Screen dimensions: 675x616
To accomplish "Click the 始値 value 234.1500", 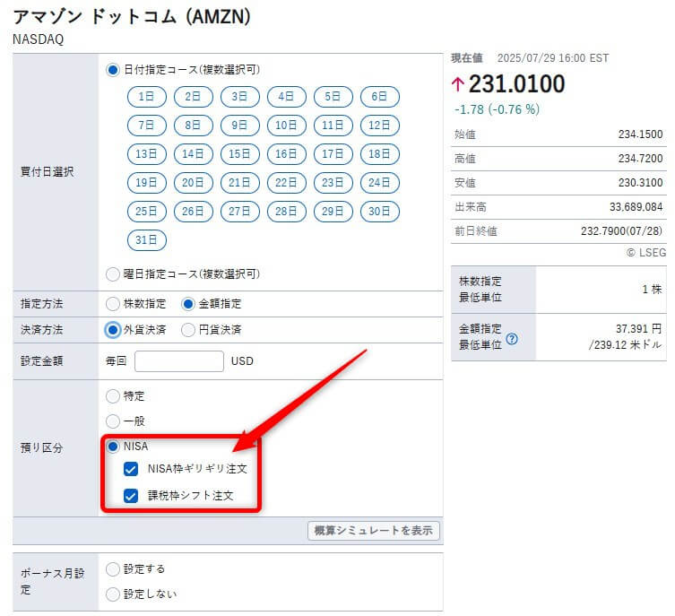I will (640, 134).
